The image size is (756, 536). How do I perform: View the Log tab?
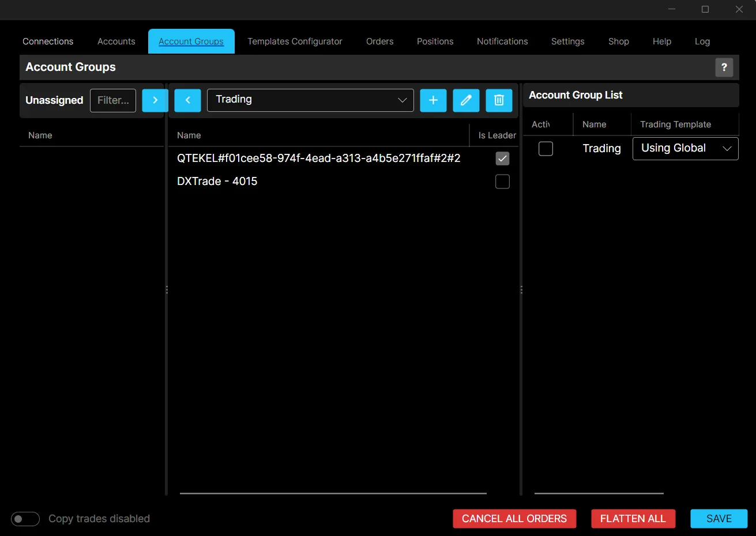702,41
